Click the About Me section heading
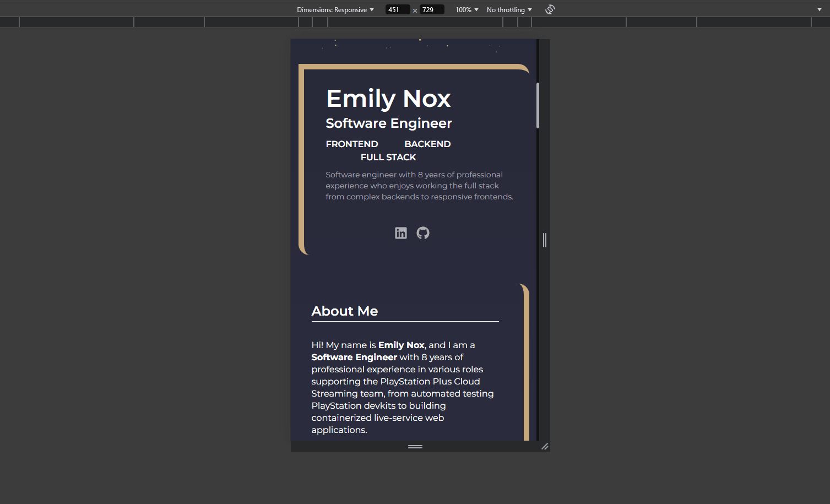 [345, 311]
